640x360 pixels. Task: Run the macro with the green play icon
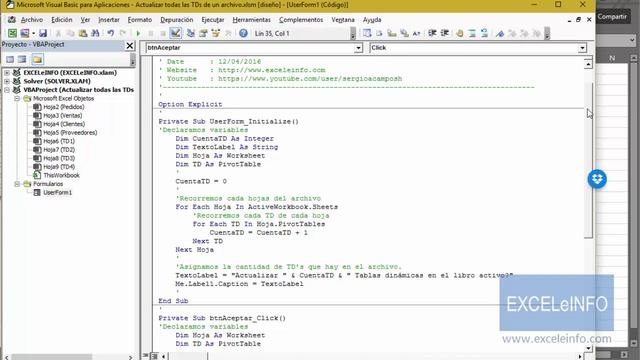(138, 33)
